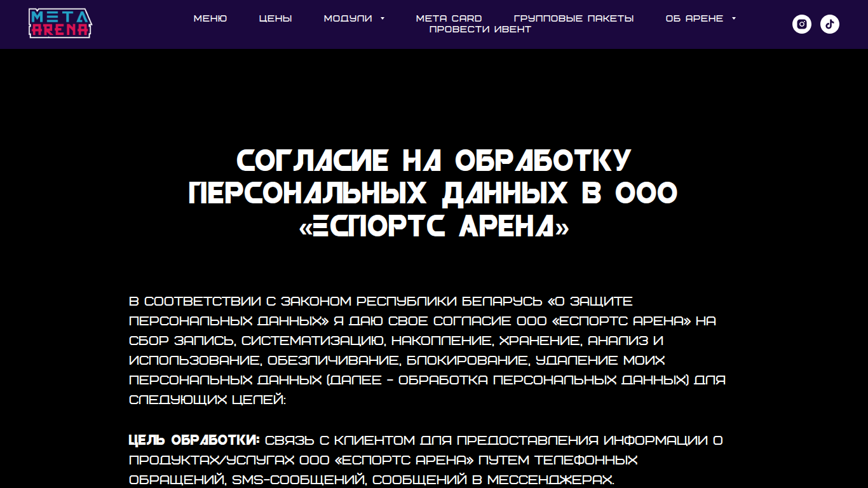Open the TikTok profile icon

830,24
